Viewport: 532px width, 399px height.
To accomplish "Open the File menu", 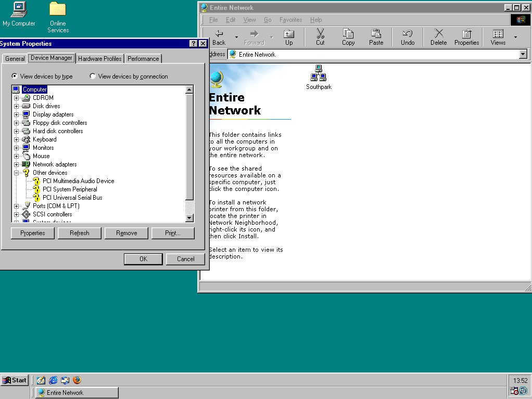I will tap(213, 20).
